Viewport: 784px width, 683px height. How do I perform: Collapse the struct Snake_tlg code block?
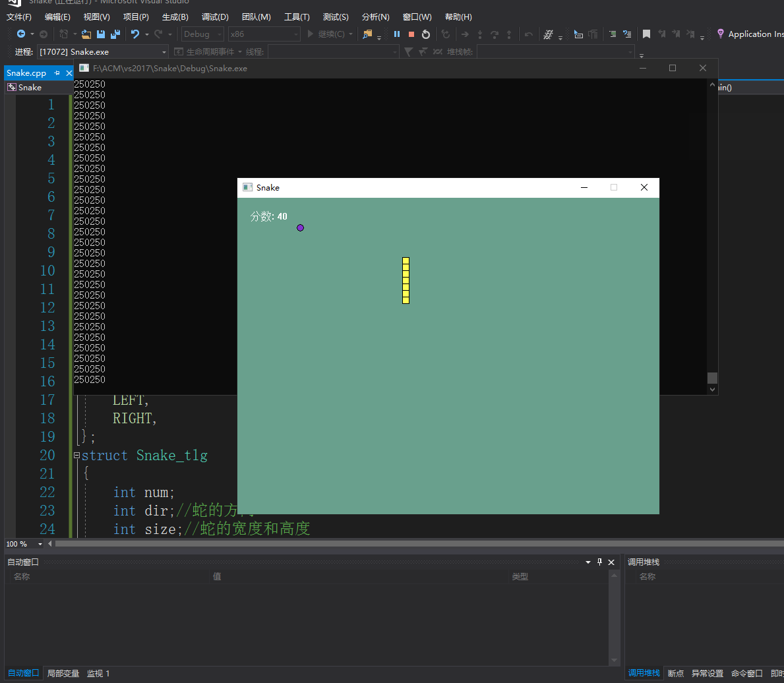(x=76, y=456)
